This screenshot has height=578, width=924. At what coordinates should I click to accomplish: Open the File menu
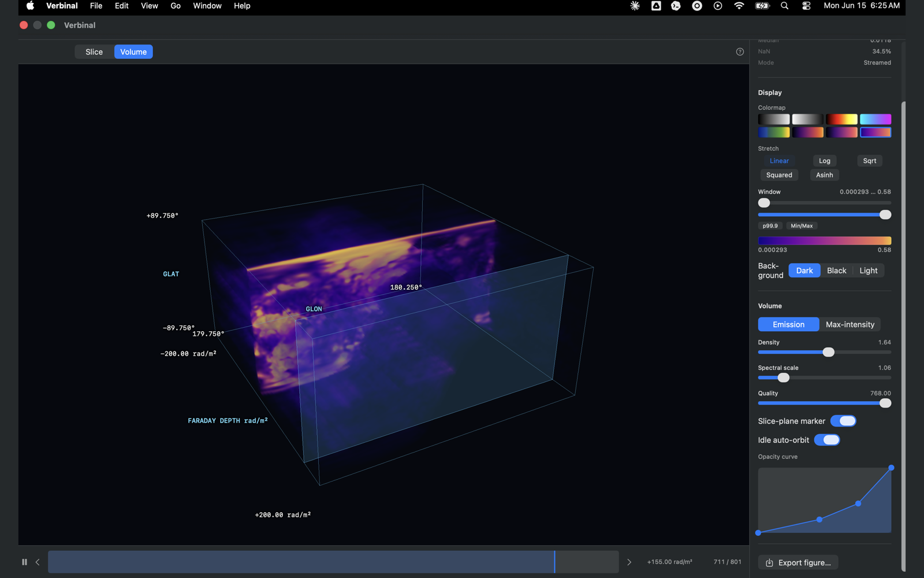tap(96, 6)
